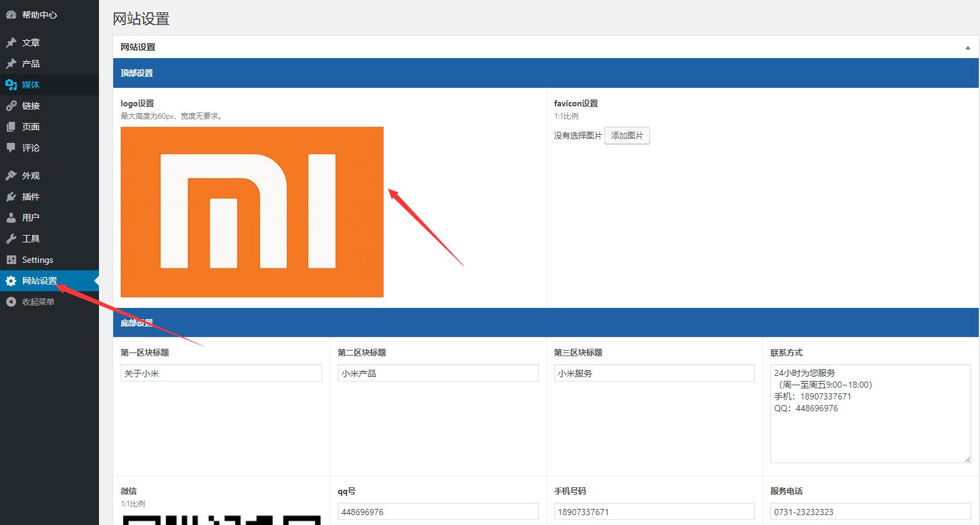This screenshot has width=980, height=525.
Task: Click into the 联系方式 text area
Action: pos(870,414)
